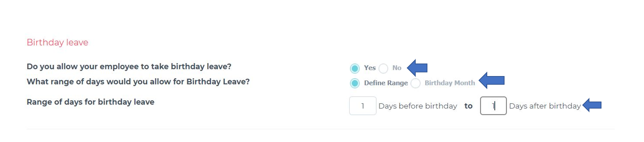Click the 'Define Range' label text
The image size is (644, 142).
386,83
